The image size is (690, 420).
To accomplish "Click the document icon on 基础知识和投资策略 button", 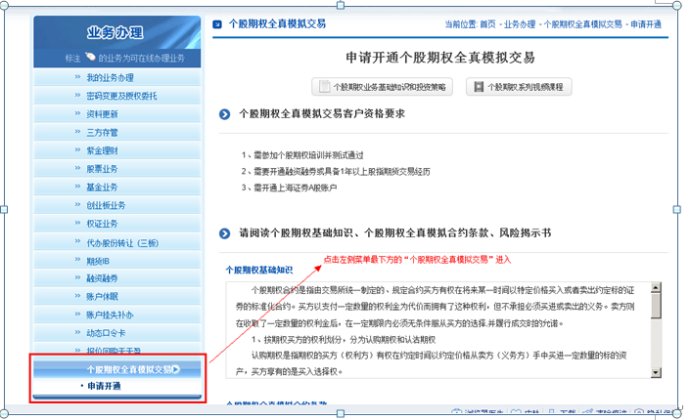I will click(x=324, y=87).
